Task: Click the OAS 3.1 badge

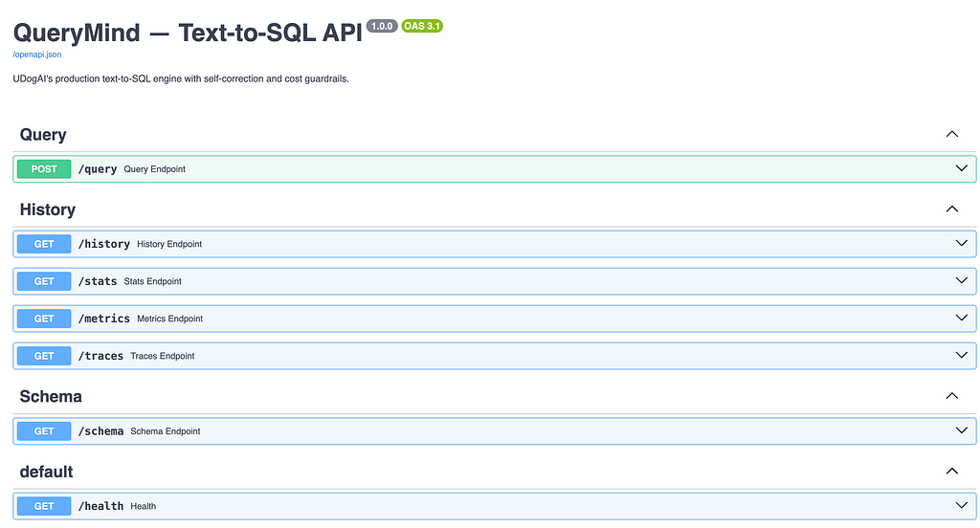Action: 422,26
